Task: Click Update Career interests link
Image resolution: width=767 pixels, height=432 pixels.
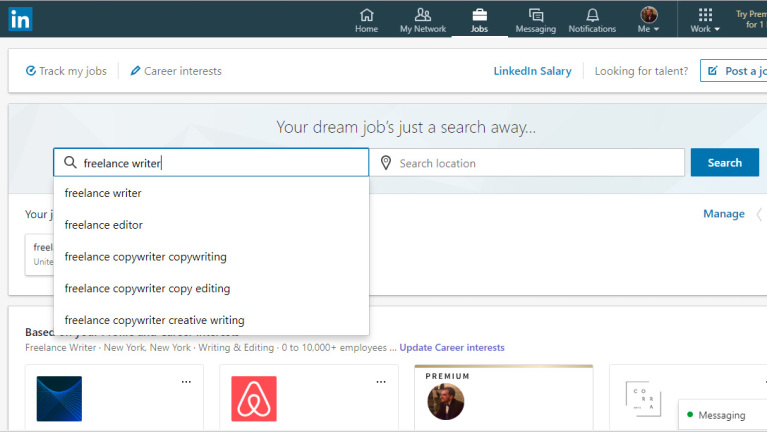Action: click(452, 347)
